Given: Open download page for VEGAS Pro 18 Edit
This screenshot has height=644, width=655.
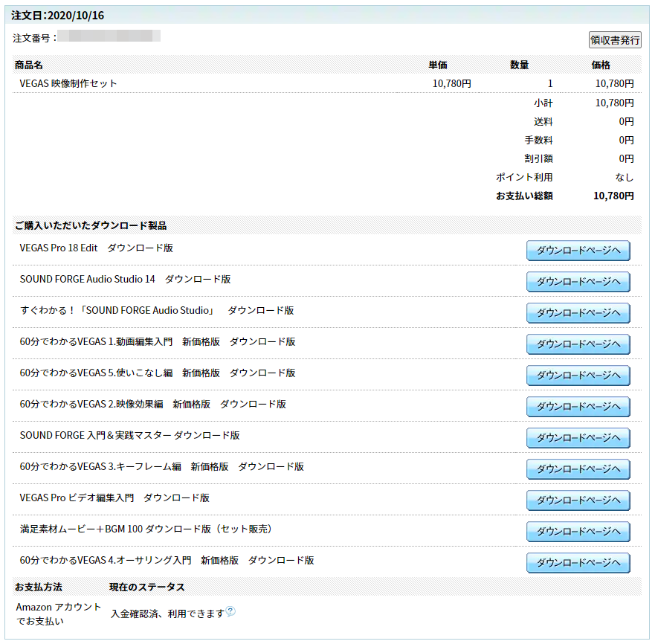Looking at the screenshot, I should [x=578, y=251].
